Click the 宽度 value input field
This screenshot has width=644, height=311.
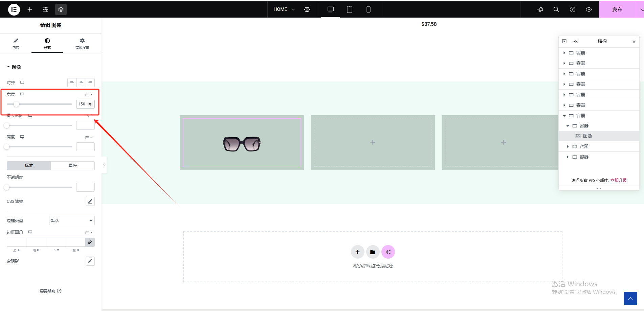(x=82, y=104)
